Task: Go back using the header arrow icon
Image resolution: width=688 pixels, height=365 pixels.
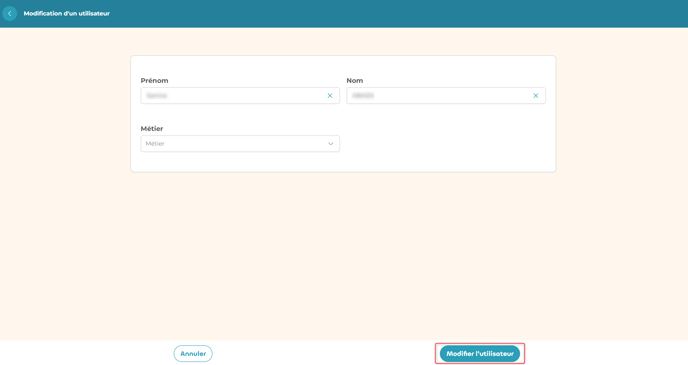Action: tap(10, 14)
